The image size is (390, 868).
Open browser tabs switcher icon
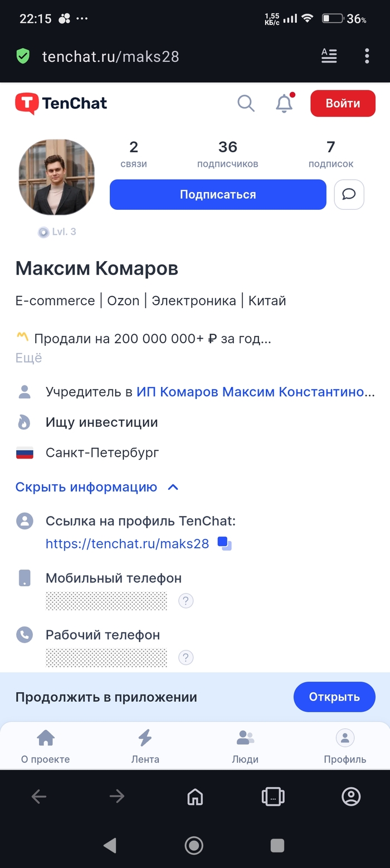click(273, 797)
